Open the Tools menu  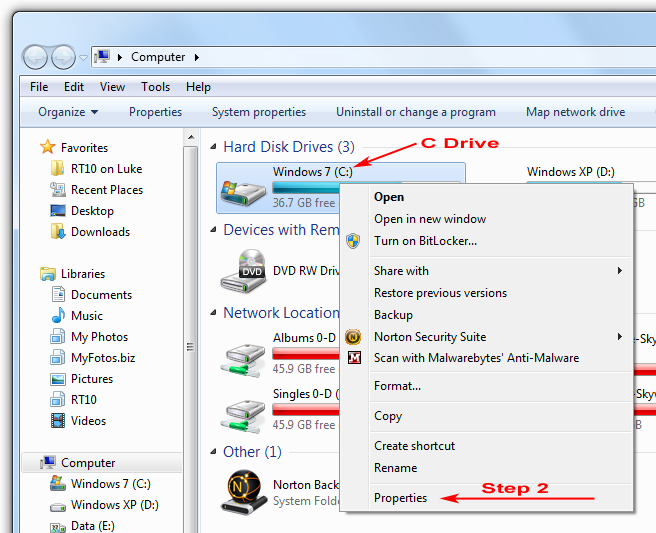(155, 87)
